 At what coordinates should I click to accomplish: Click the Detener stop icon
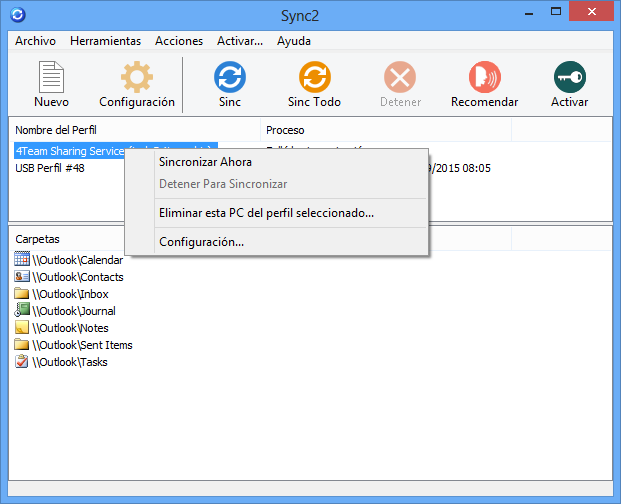[x=400, y=77]
